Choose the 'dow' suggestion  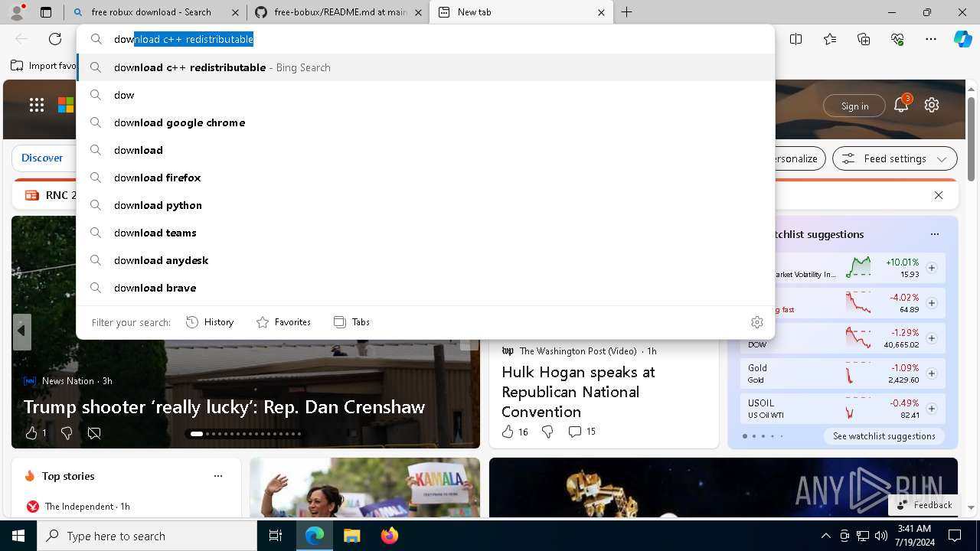tap(426, 95)
